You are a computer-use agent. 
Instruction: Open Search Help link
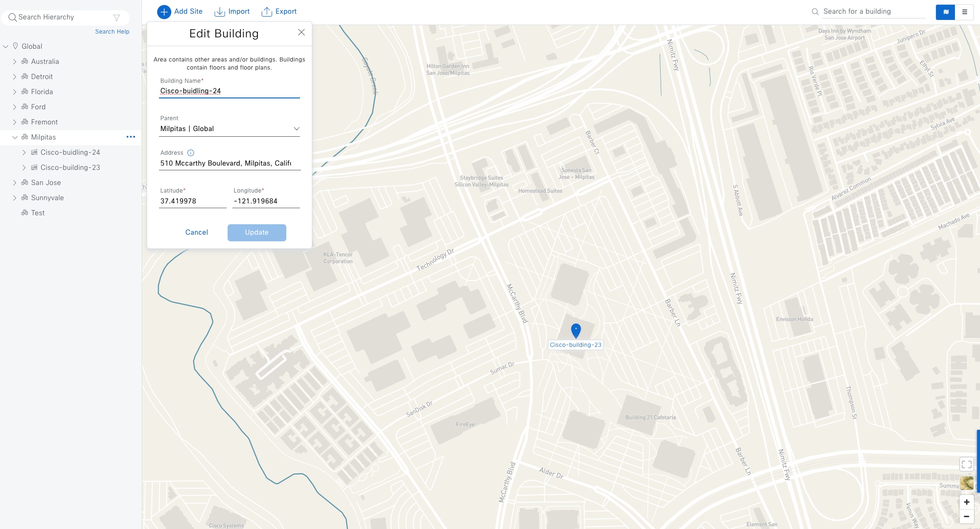pyautogui.click(x=112, y=31)
